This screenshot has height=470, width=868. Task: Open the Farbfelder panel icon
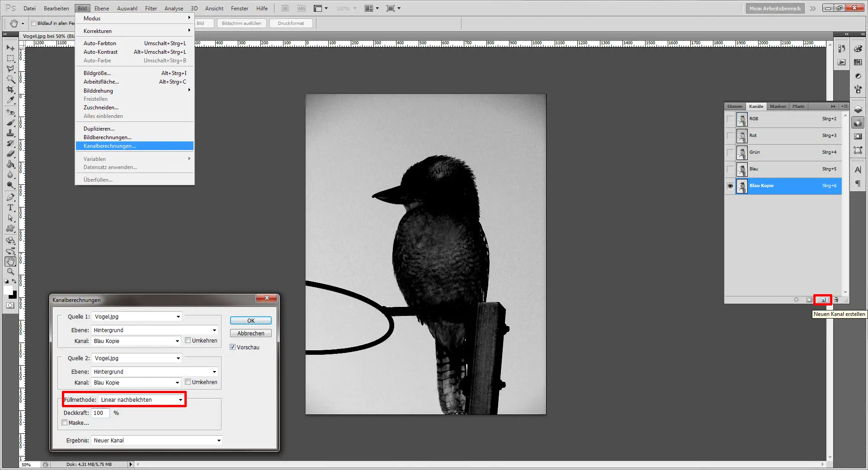(858, 62)
